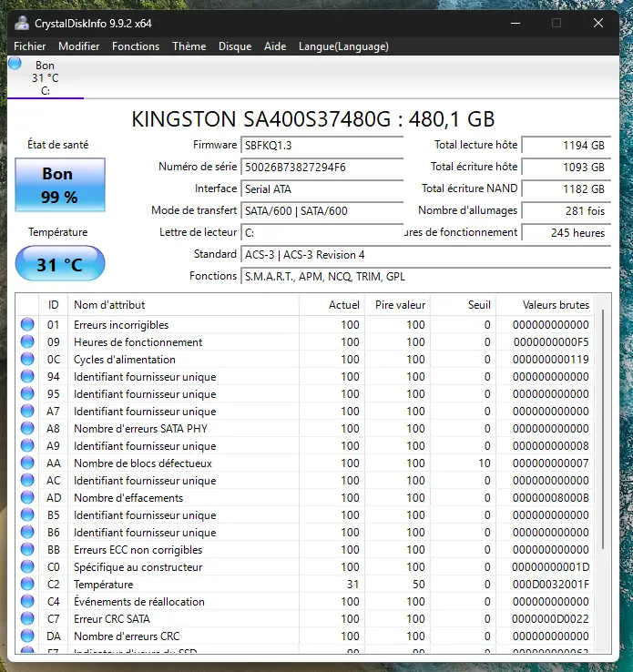Image resolution: width=633 pixels, height=672 pixels.
Task: Click status orb in ID 95 row
Action: click(27, 393)
